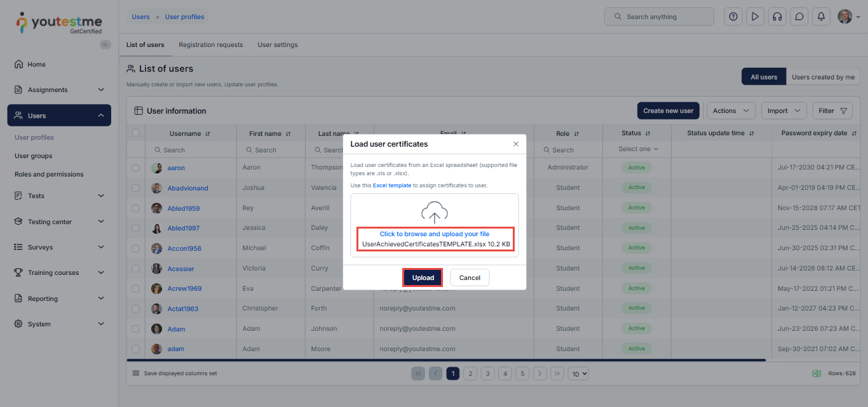Image resolution: width=868 pixels, height=407 pixels.
Task: Click the cloud upload icon in dialog
Action: pyautogui.click(x=435, y=213)
